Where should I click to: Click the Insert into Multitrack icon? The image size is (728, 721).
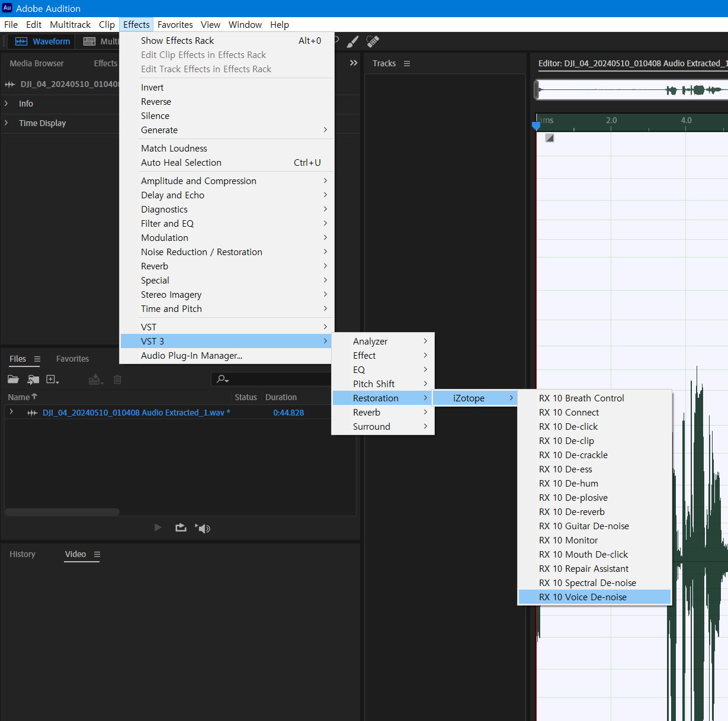(x=95, y=379)
